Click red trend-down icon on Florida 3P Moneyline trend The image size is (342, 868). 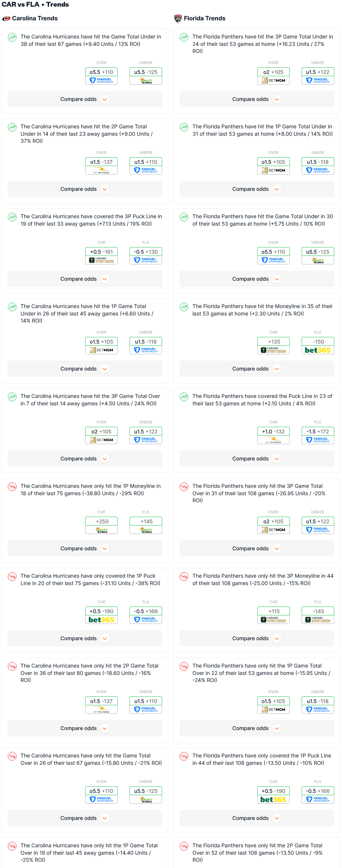[x=184, y=576]
